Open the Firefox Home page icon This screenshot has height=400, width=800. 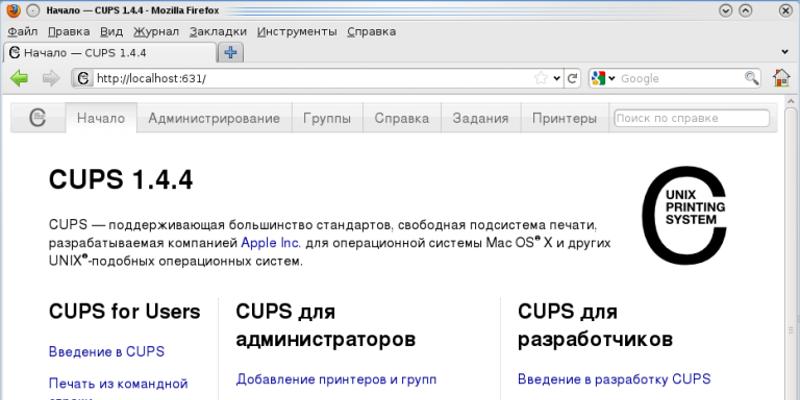(x=781, y=78)
